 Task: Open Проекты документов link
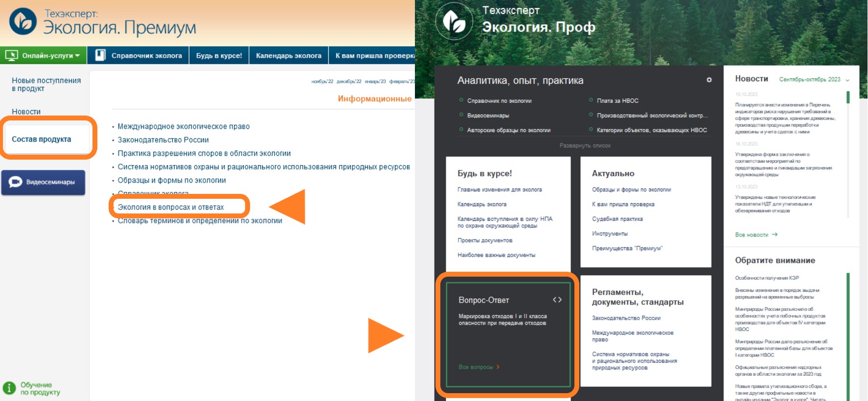pos(485,240)
